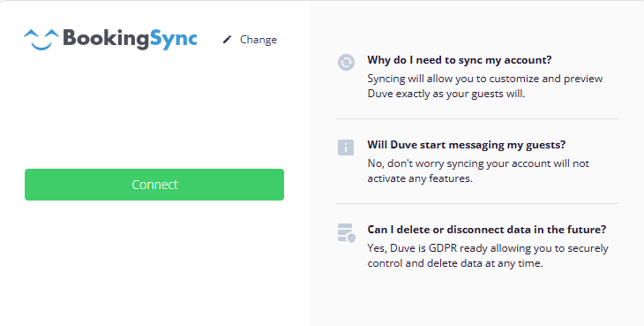Viewport: 644px width, 326px height.
Task: Click the 'activate any features' text line
Action: click(x=420, y=178)
